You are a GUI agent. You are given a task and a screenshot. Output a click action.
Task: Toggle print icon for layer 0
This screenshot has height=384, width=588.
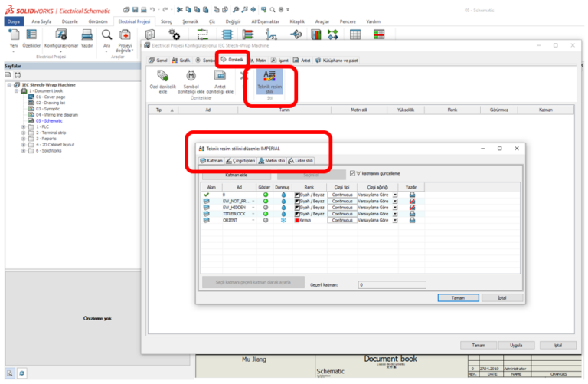click(412, 195)
